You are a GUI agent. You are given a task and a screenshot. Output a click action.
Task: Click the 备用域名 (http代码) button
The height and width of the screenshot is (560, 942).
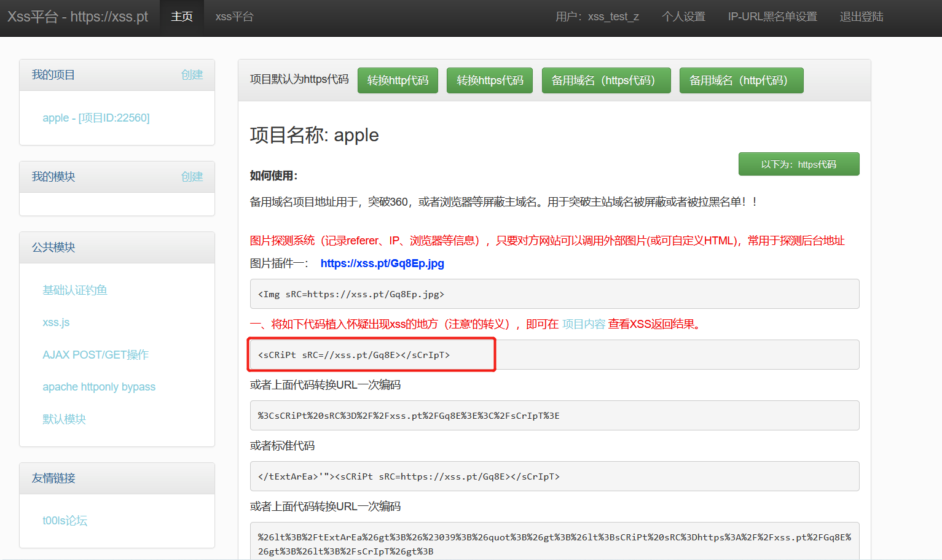click(x=741, y=80)
